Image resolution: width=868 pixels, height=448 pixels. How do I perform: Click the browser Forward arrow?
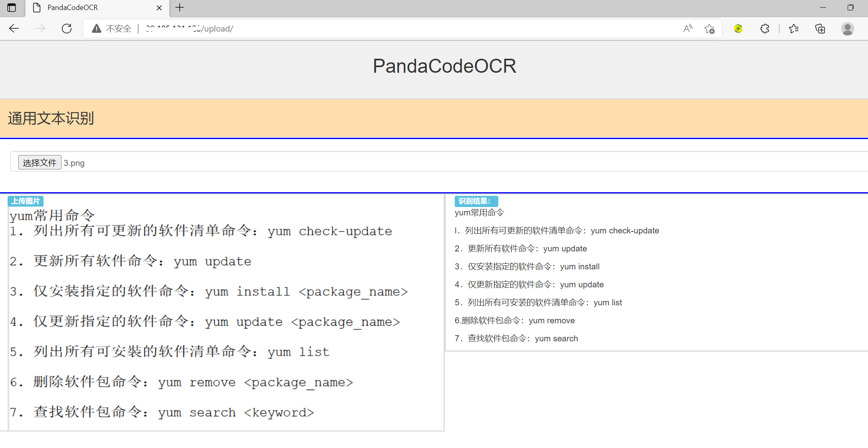click(40, 28)
